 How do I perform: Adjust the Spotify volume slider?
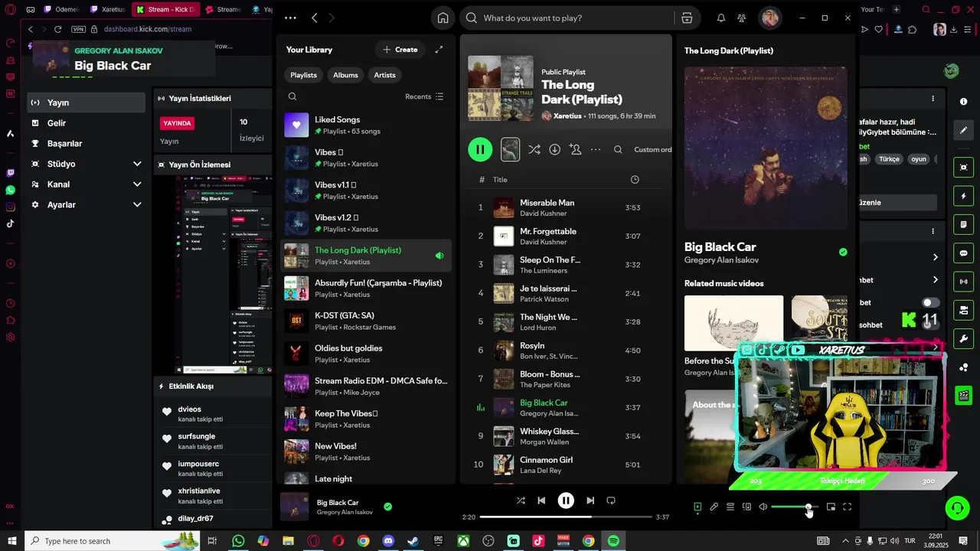coord(795,507)
